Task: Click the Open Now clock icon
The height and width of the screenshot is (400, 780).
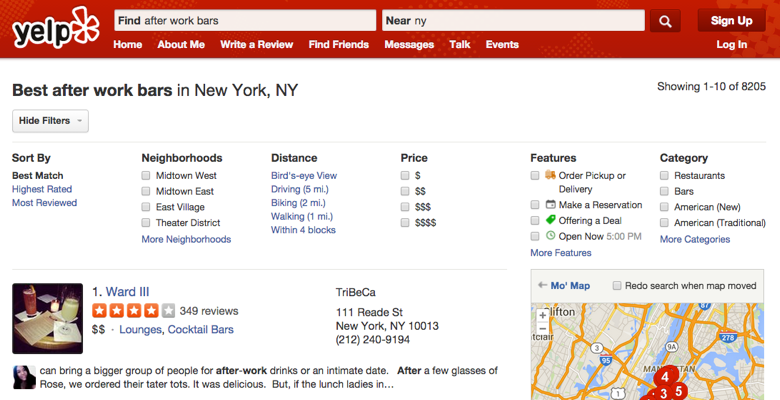Action: coord(550,236)
